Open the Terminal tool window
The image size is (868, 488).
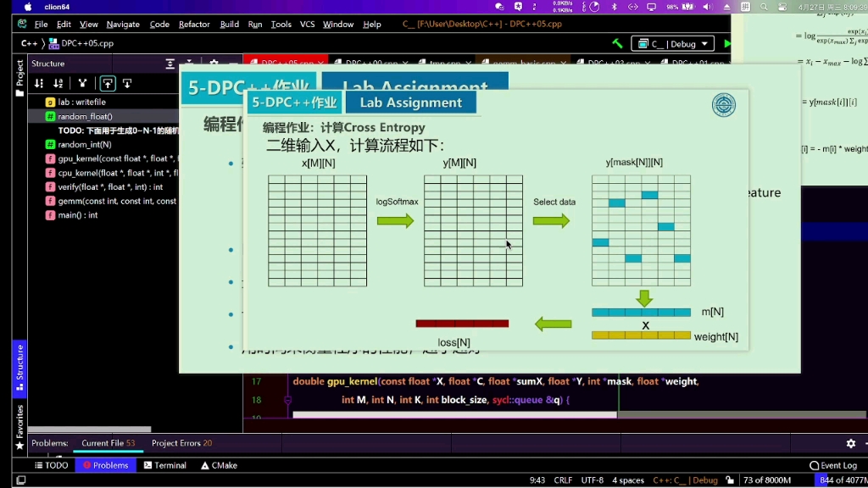(165, 465)
